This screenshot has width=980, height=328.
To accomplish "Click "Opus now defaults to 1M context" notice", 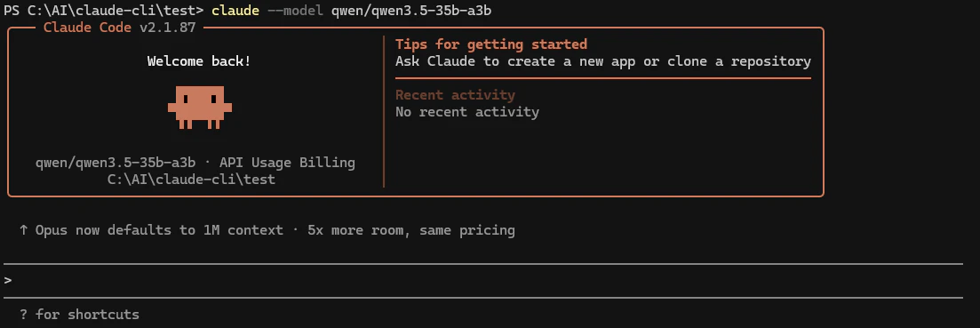I will 159,230.
